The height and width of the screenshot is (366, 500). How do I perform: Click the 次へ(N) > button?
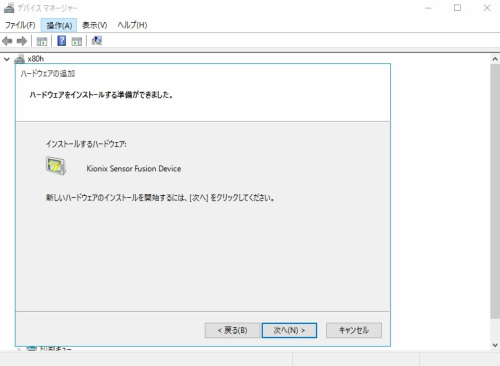pos(289,330)
